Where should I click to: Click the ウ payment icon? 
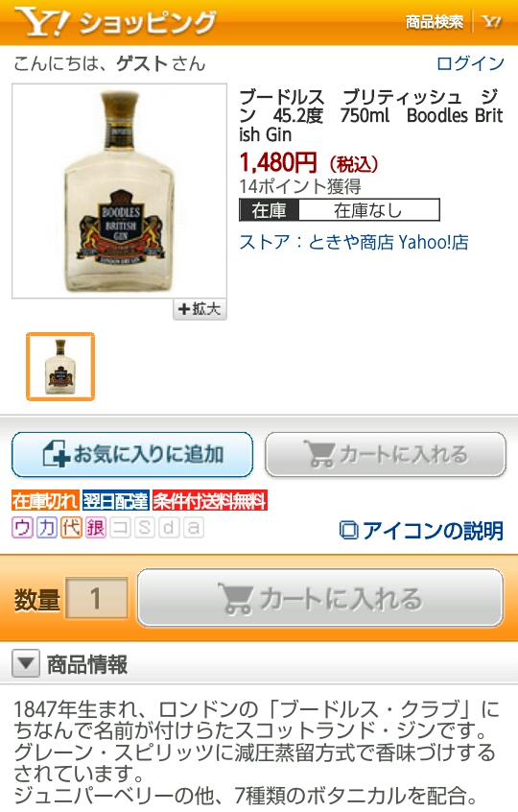22,528
